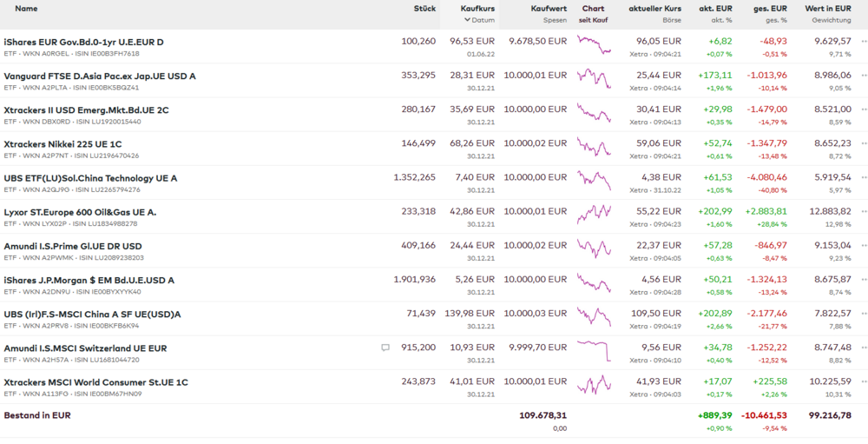Open iShares J.P.Morgan $ EM Bd. position
The image size is (868, 444).
click(89, 280)
